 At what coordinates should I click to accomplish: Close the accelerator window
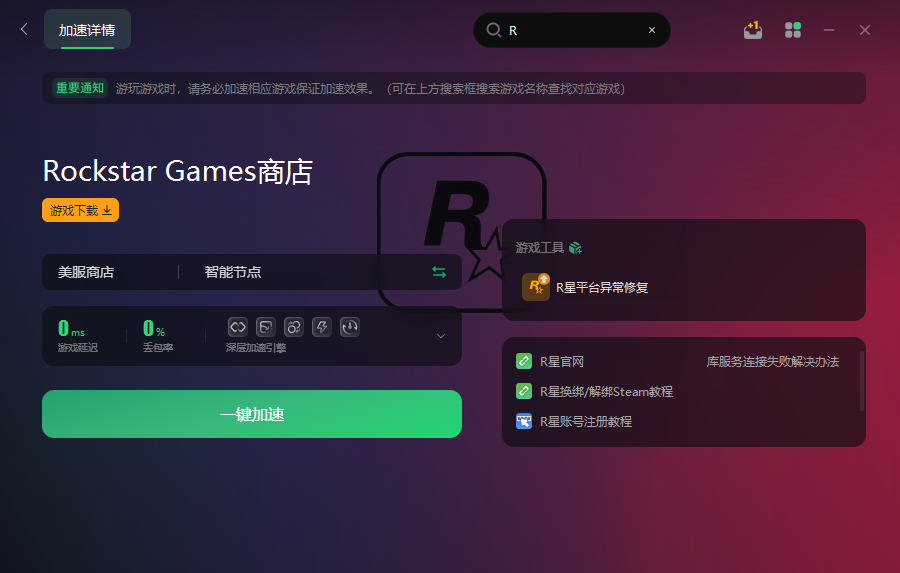[864, 30]
